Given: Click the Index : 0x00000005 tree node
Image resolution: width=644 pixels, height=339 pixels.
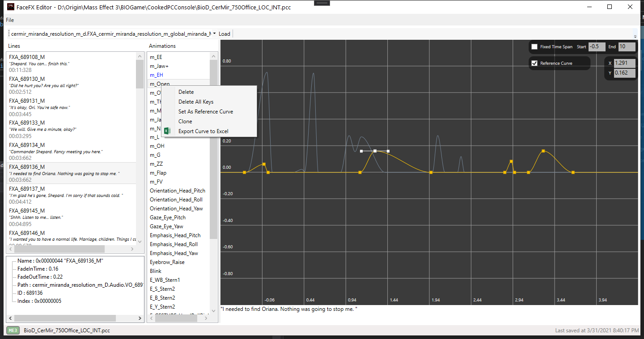Looking at the screenshot, I should [39, 301].
